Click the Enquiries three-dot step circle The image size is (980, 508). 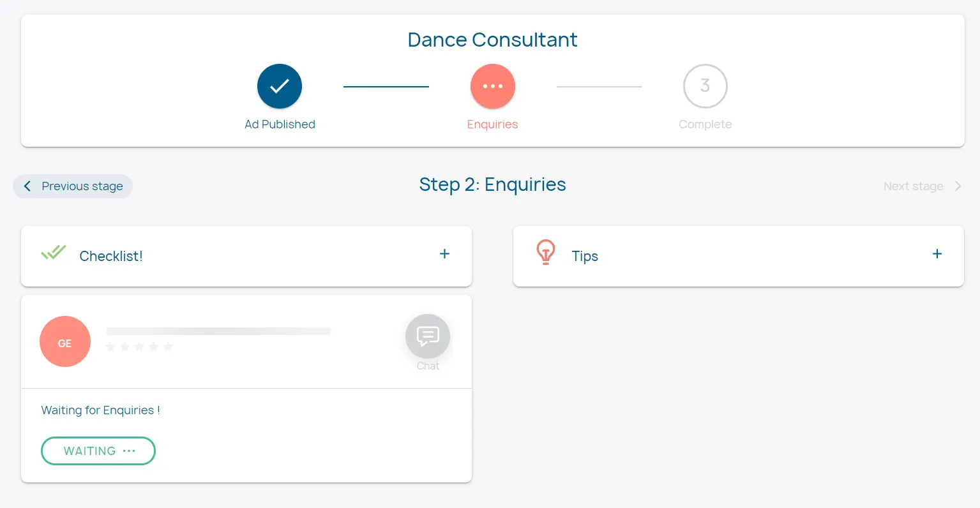(x=492, y=86)
